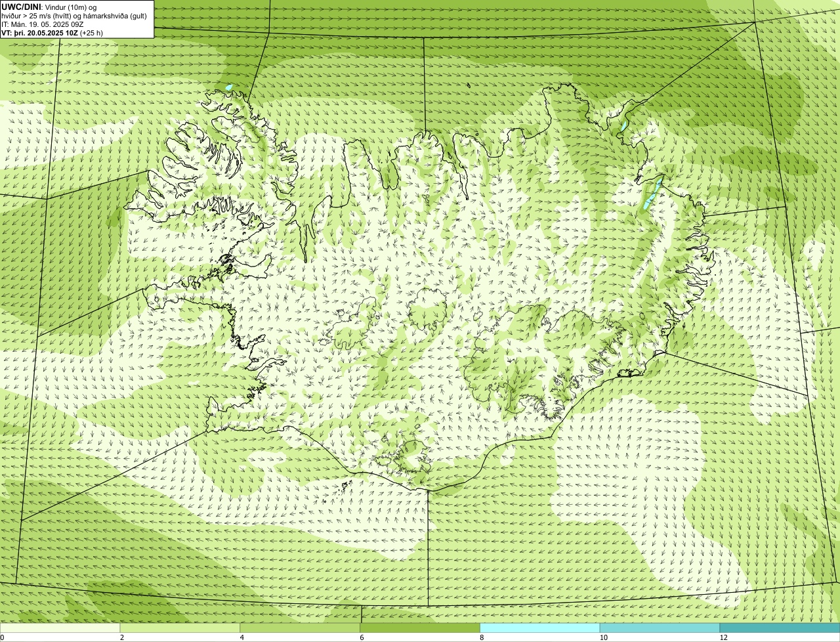Select the above-12 m/s teal color segment
The image size is (840, 642).
tap(780, 628)
